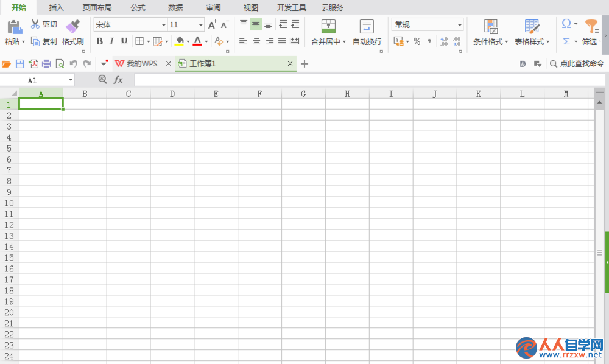Add a new document tab

coord(304,64)
